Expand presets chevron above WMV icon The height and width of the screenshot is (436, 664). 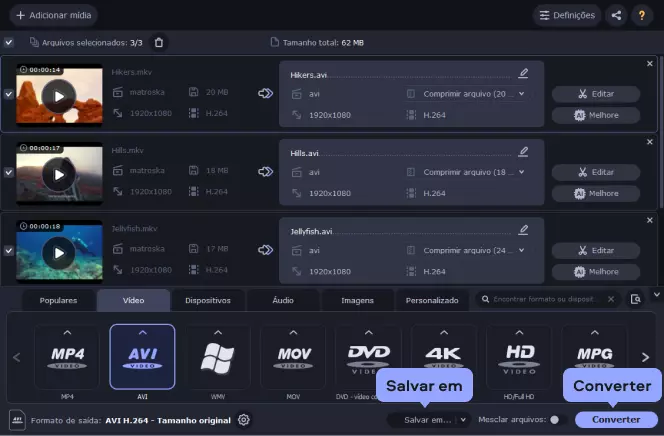(x=218, y=333)
